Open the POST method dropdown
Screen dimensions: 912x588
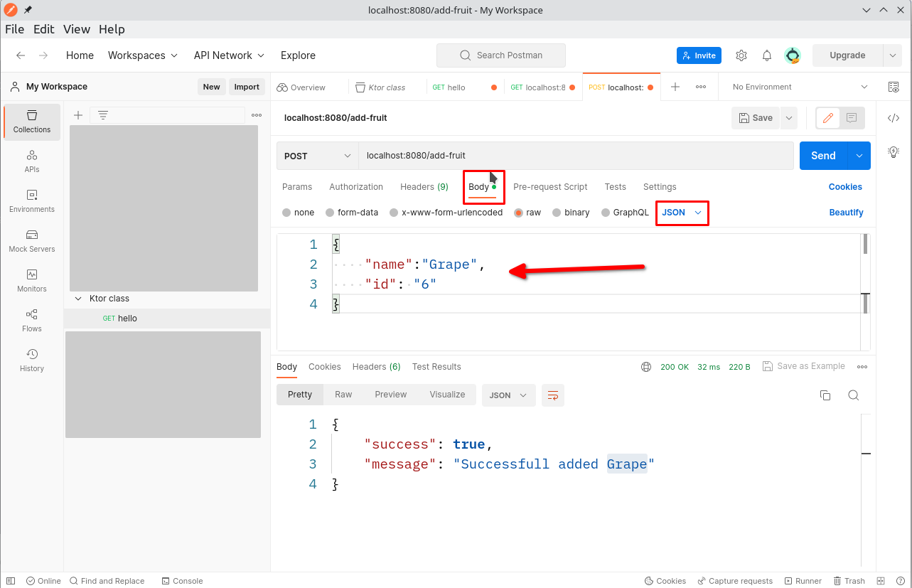click(x=318, y=156)
